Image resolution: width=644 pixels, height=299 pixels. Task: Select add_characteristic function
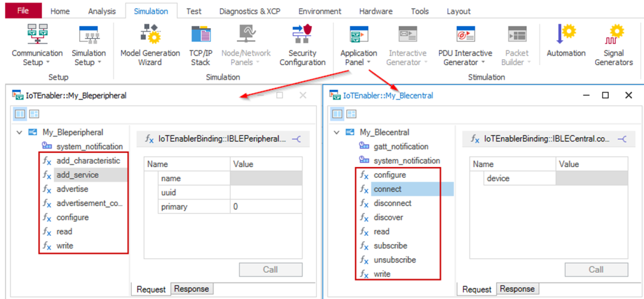(x=88, y=161)
